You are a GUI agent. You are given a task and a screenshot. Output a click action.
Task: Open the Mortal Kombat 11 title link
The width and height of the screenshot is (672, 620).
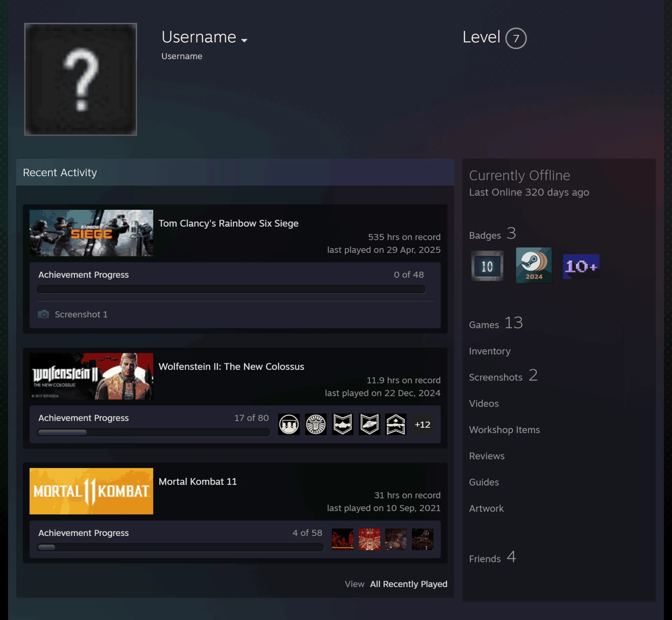coord(198,482)
